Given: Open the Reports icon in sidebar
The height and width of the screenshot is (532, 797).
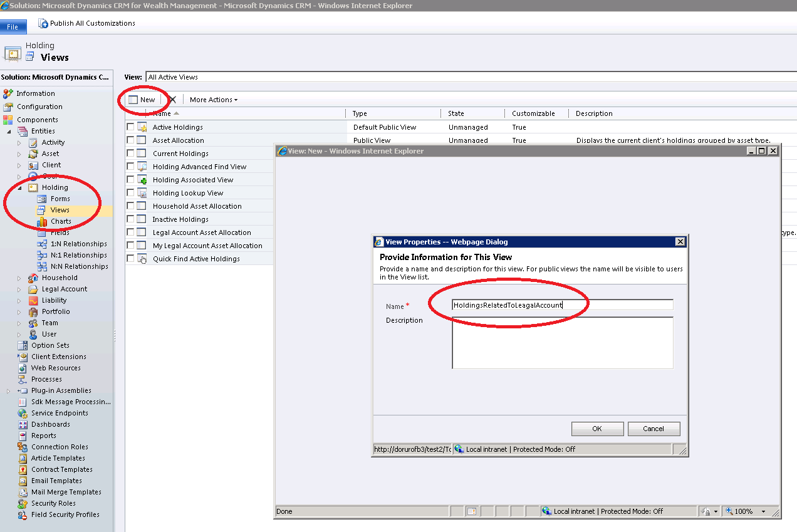Looking at the screenshot, I should [x=23, y=436].
